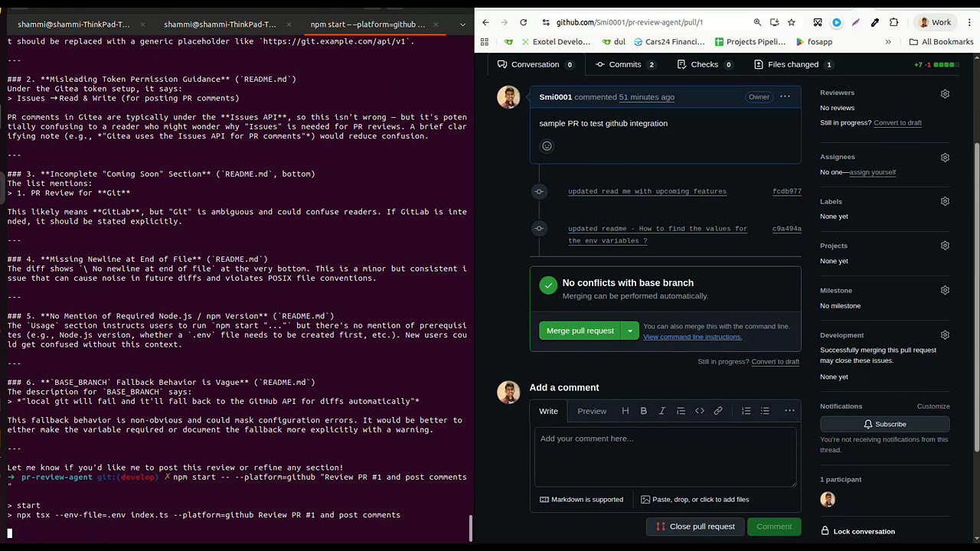Viewport: 980px width, 551px height.
Task: Open the Cars24 Financi... bookmark
Action: [x=668, y=42]
